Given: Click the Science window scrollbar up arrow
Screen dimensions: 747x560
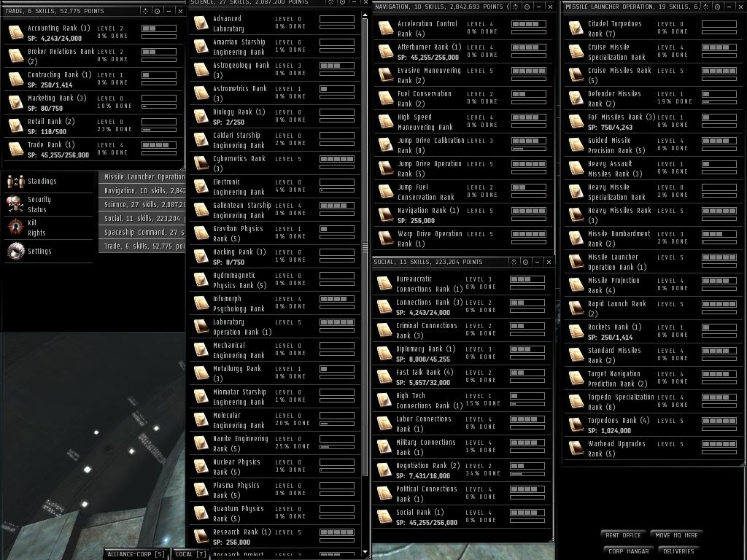Looking at the screenshot, I should coord(365,15).
